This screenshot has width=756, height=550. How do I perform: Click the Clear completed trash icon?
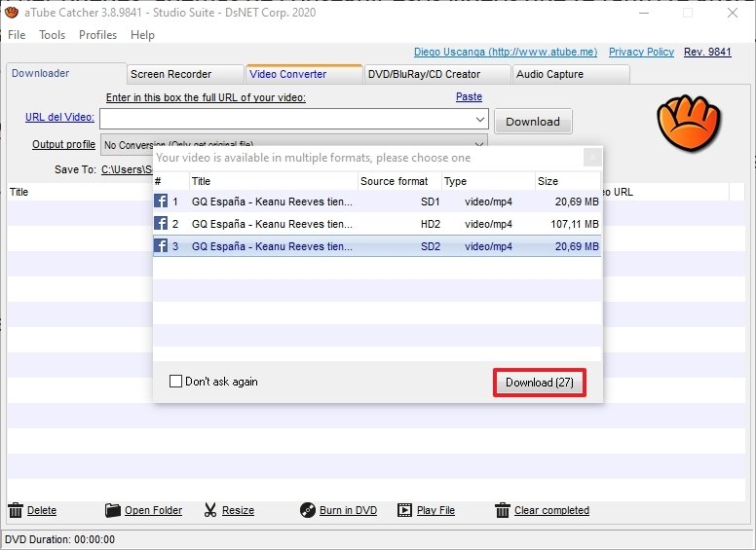pyautogui.click(x=503, y=510)
